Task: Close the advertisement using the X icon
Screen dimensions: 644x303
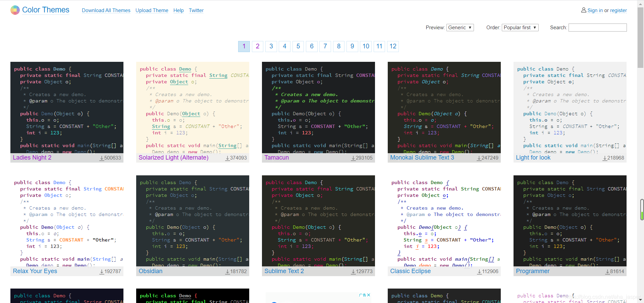Action: click(369, 295)
